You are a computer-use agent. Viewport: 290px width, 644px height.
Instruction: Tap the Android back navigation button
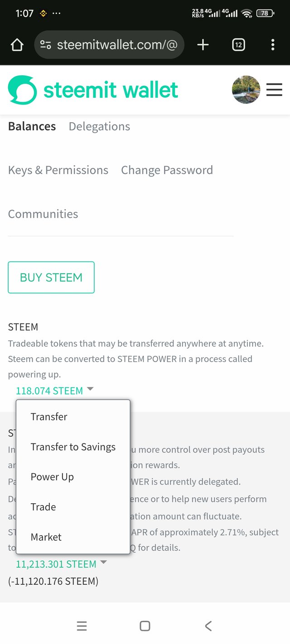click(x=208, y=626)
